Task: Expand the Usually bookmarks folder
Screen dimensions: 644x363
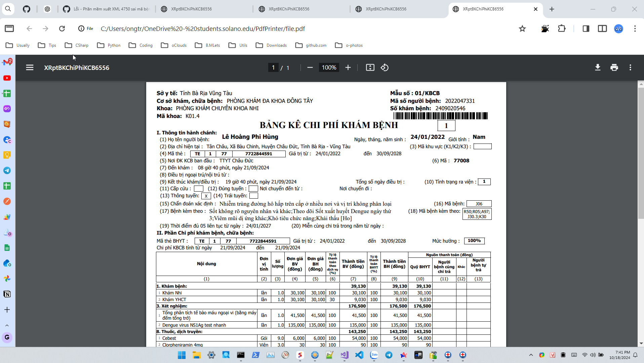Action: 18,45
